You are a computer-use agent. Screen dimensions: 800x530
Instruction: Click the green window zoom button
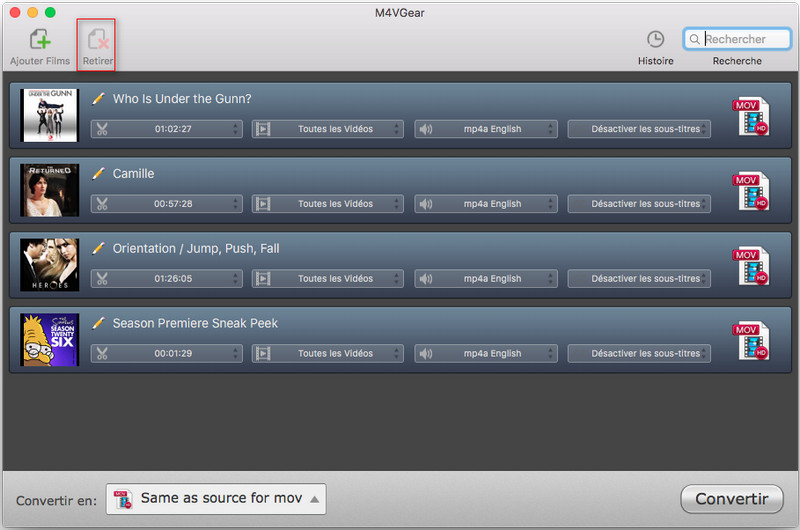pos(50,12)
